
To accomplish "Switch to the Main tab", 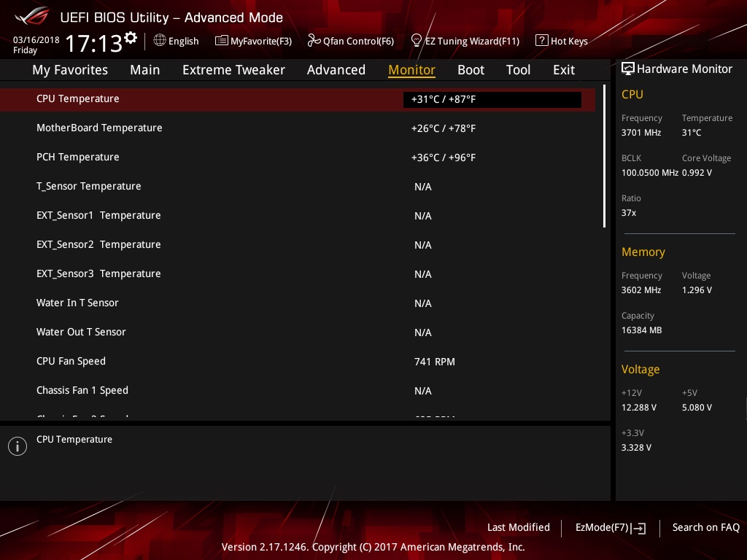I will coord(145,70).
